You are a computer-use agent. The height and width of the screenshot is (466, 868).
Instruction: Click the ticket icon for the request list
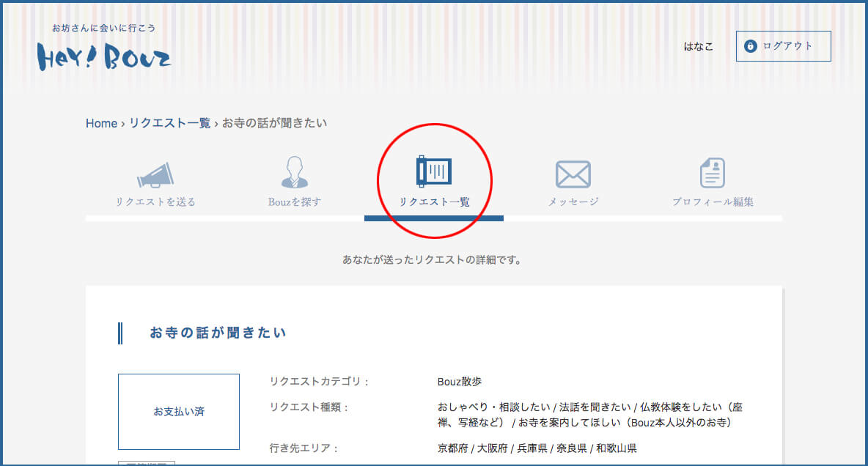point(433,171)
